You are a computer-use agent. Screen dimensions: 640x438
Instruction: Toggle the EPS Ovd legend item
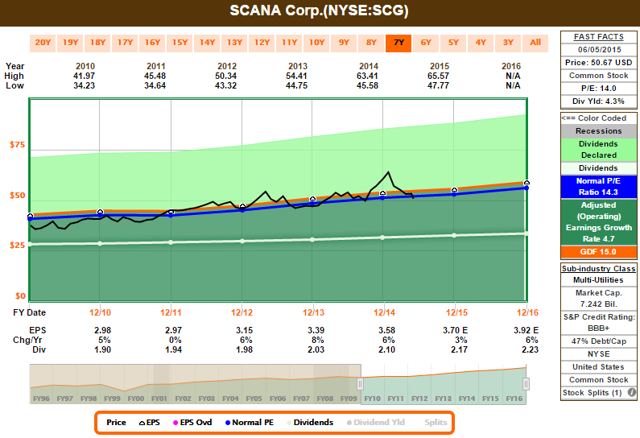point(192,422)
